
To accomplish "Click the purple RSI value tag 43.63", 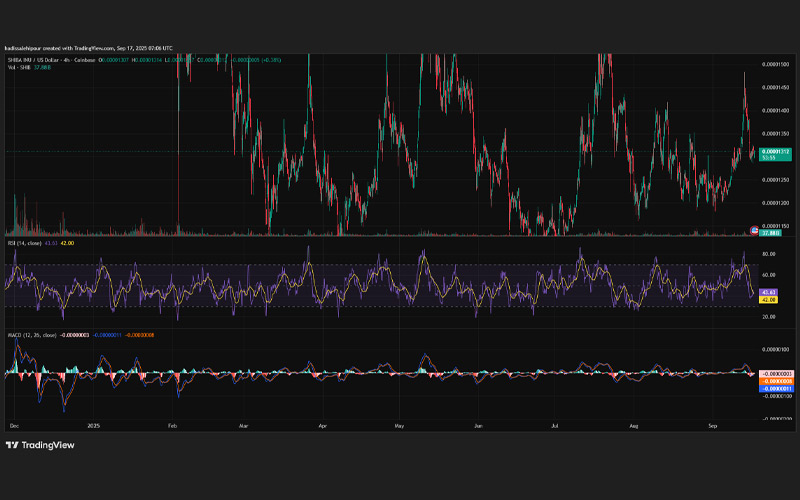I will [768, 292].
